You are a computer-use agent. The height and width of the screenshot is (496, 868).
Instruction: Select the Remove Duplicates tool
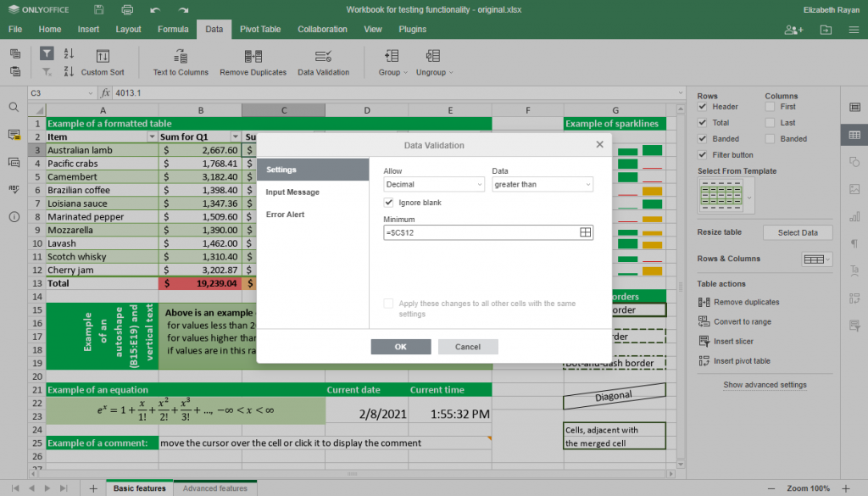(x=253, y=61)
